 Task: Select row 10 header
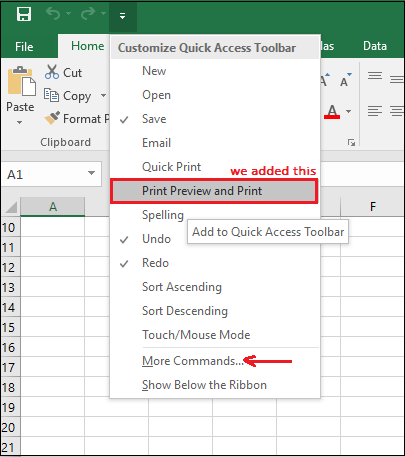tap(10, 227)
